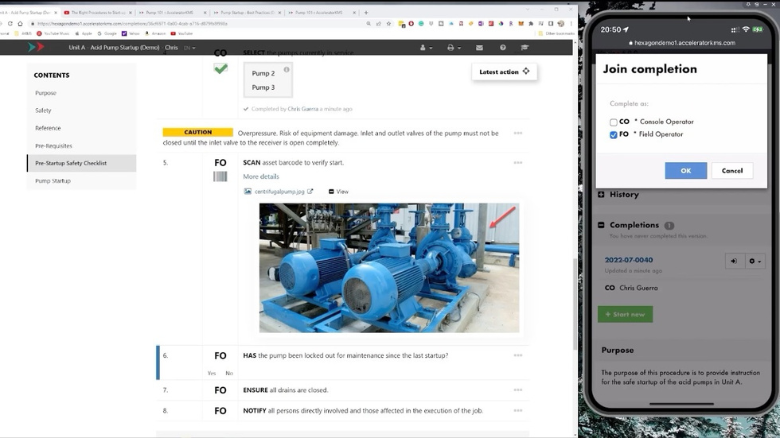Click the Latest action button
780x439 pixels.
coord(504,72)
